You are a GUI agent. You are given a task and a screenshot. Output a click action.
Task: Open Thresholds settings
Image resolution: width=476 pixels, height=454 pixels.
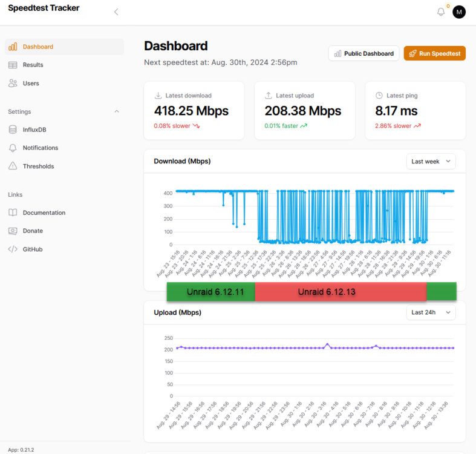[64, 166]
